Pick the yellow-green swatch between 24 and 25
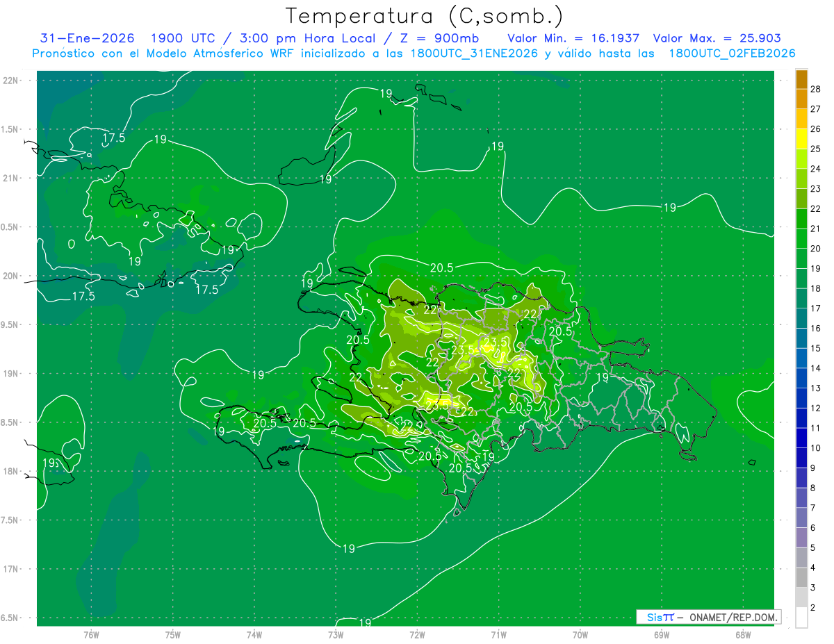Viewport: 834px width, 644px height. [801, 158]
